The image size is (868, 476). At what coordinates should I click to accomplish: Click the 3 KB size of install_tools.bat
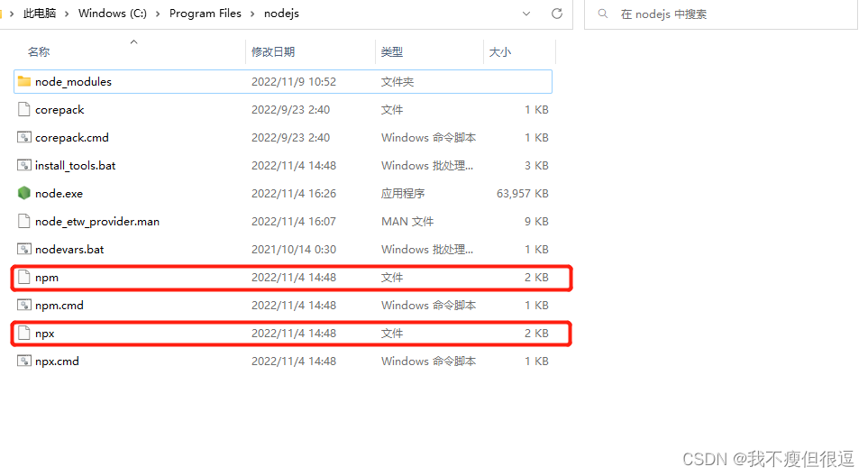click(x=536, y=166)
